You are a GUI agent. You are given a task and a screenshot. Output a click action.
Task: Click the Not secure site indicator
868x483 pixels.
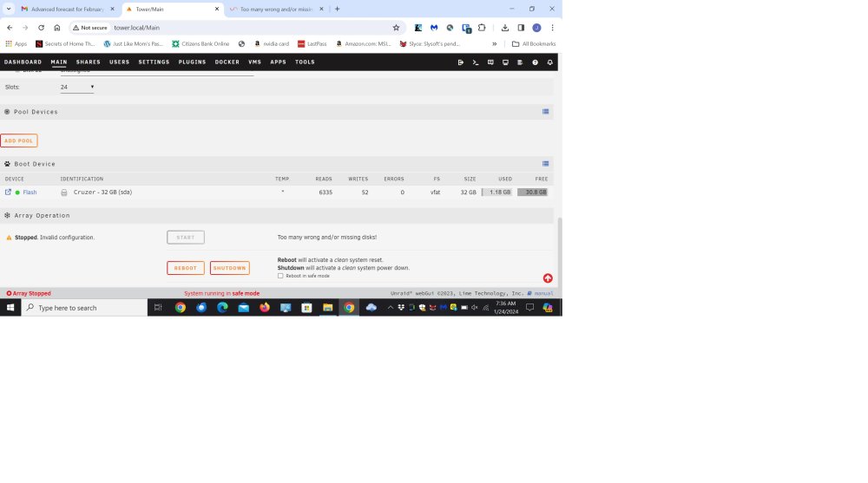click(89, 28)
